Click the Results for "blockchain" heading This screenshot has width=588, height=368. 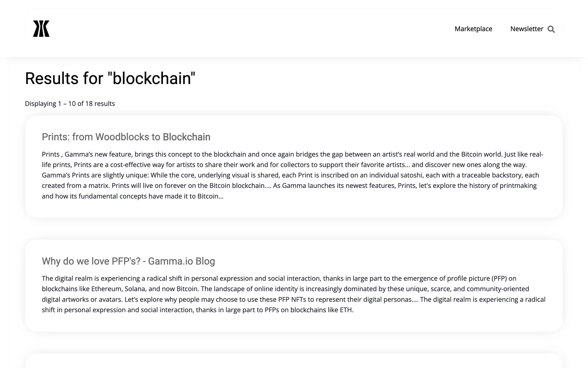[x=110, y=78]
